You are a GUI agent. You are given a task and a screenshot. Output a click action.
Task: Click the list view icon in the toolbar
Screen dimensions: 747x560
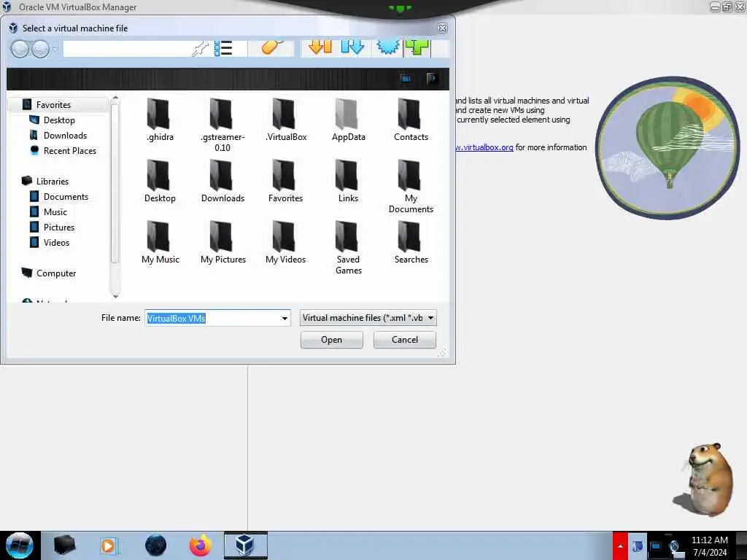223,48
